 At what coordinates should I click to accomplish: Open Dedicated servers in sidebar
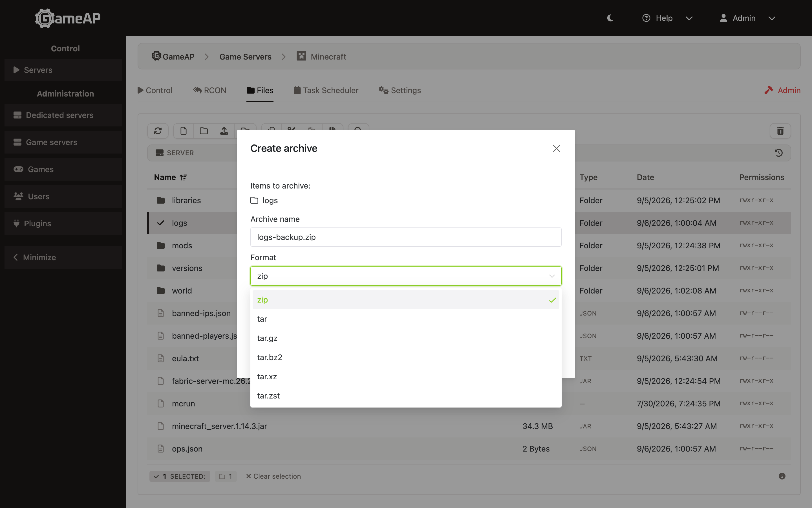pyautogui.click(x=63, y=115)
